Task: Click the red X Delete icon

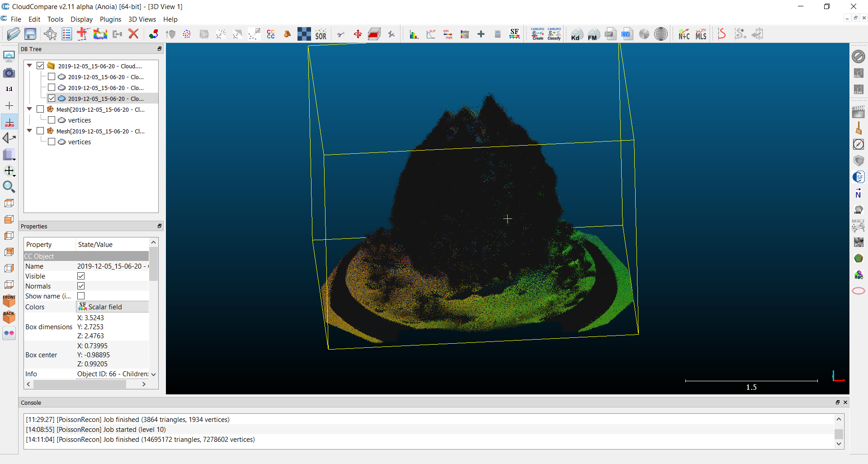Action: (133, 34)
